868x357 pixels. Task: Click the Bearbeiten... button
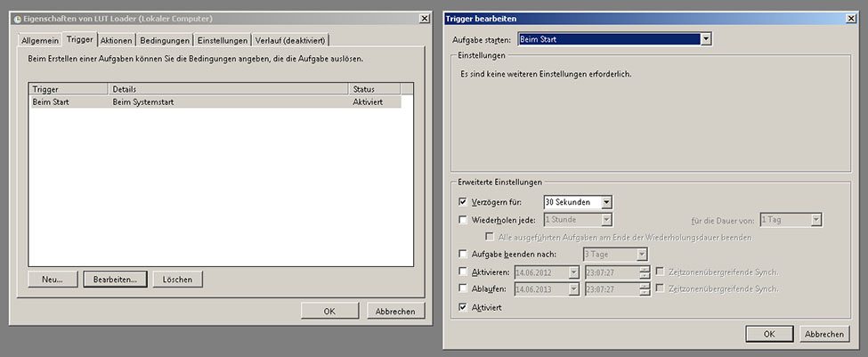click(114, 280)
